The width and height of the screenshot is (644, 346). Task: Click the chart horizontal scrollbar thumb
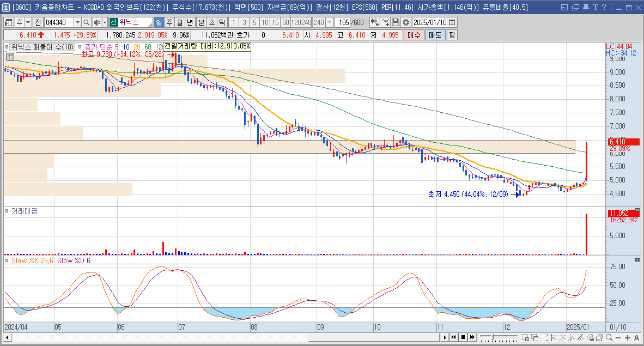pos(374,338)
